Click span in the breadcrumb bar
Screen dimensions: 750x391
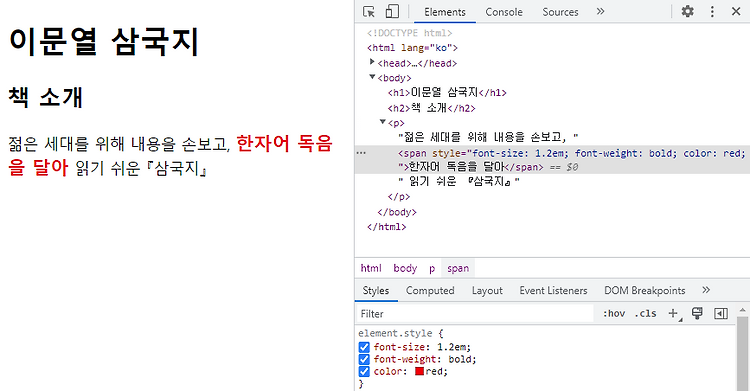(458, 268)
